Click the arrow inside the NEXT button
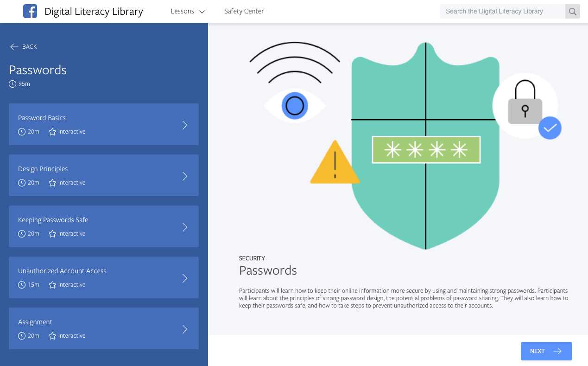 (x=558, y=351)
